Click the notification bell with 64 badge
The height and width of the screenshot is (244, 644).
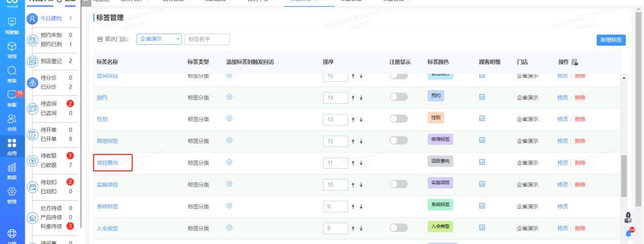coord(628,233)
